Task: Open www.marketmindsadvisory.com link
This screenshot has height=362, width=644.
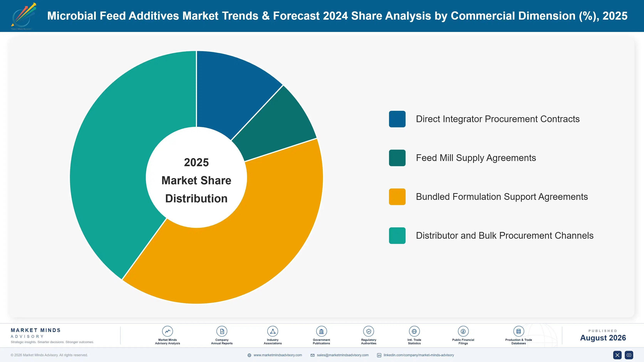Action: (278, 355)
